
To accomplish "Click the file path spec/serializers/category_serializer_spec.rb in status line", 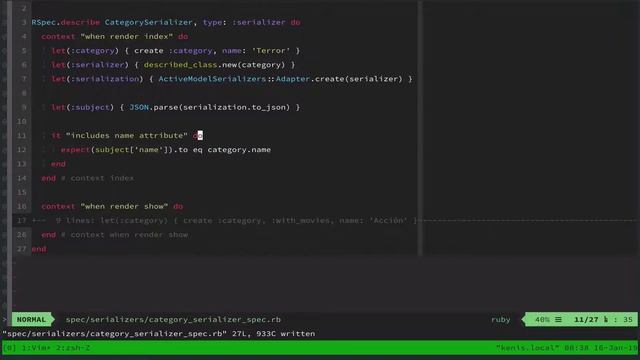I will [173, 319].
